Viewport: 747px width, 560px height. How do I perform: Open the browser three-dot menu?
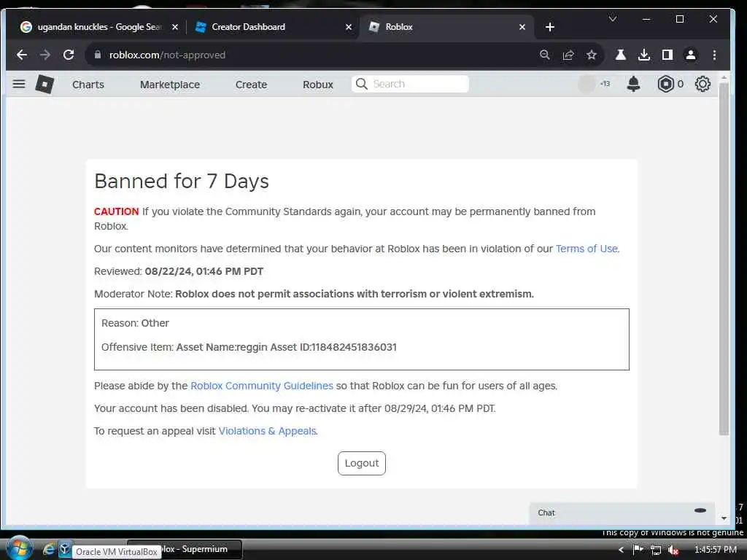[714, 55]
